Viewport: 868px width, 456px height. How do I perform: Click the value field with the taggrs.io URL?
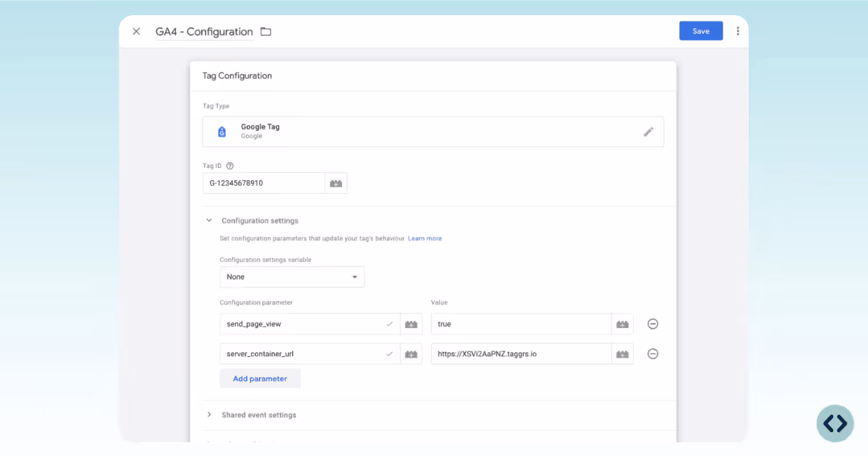pyautogui.click(x=522, y=354)
